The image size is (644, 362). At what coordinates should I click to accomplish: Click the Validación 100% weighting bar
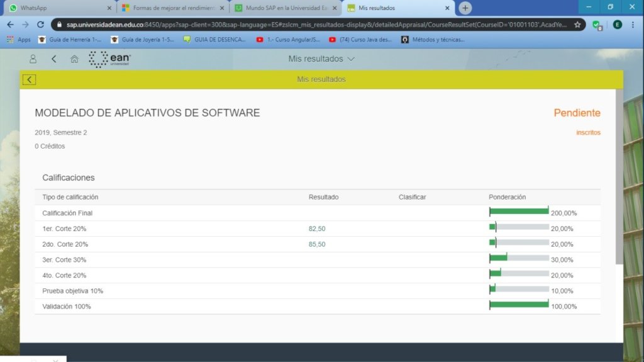(x=519, y=305)
